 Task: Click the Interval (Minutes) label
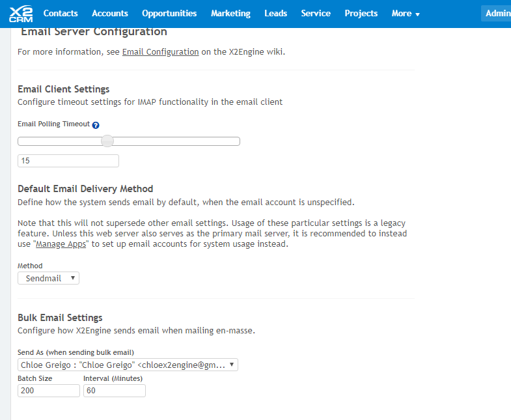113,378
